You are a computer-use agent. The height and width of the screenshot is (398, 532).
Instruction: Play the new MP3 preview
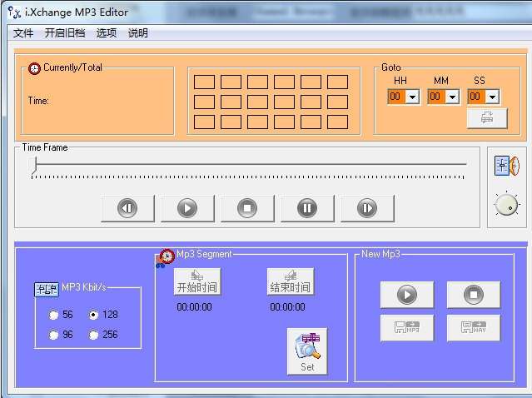[407, 295]
